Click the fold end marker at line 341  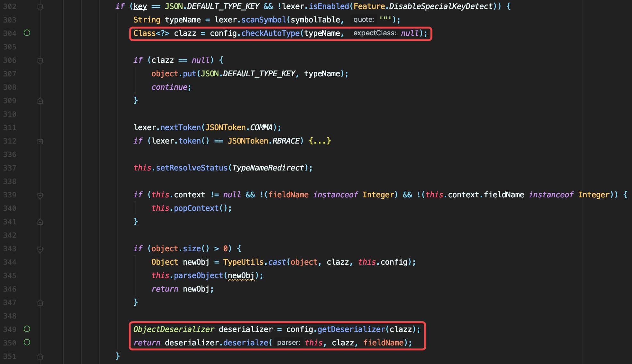point(40,222)
